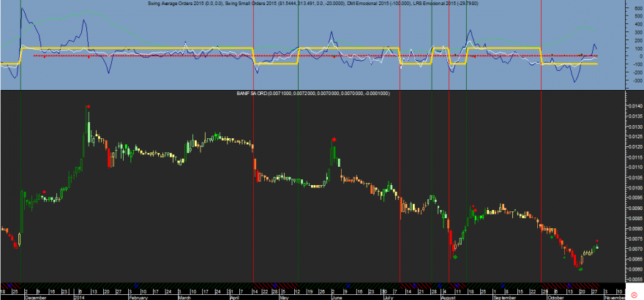Click the red marker atop the January price spike
Viewport: 644px width, 300px height.
(88, 107)
